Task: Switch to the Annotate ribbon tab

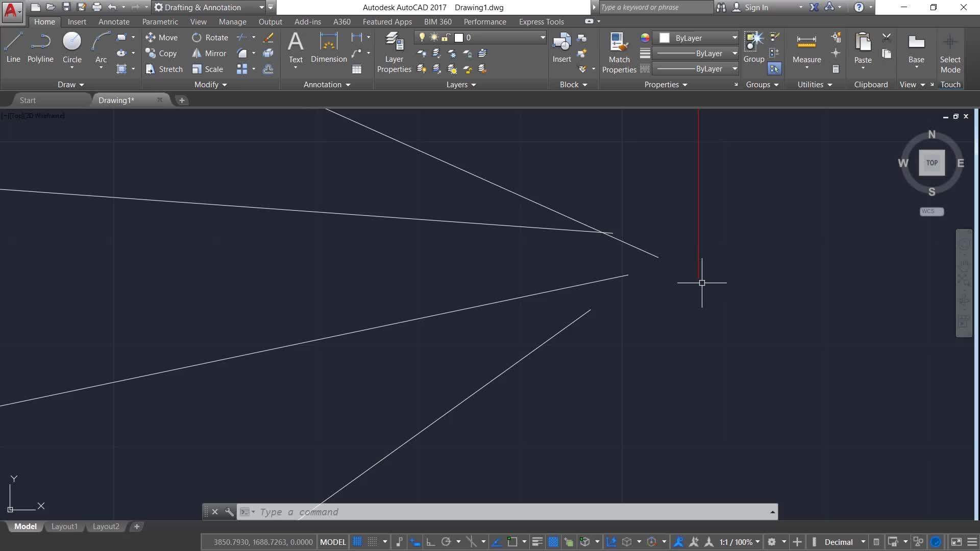Action: 114,21
